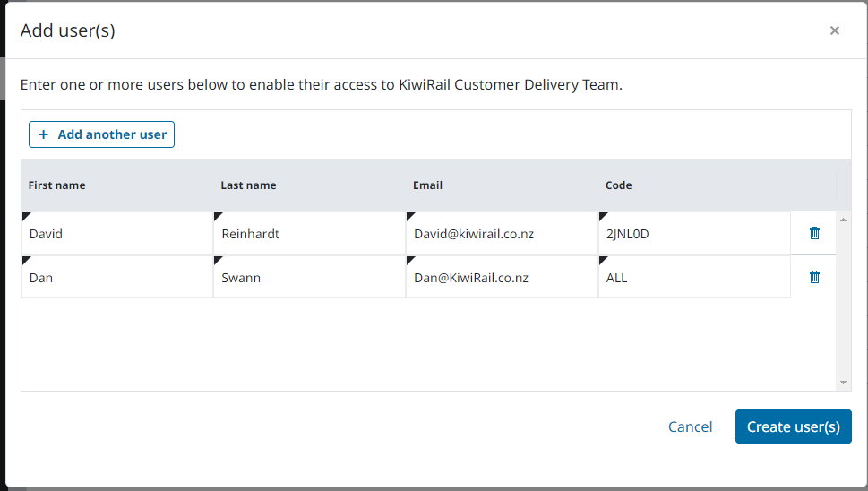Select the David@kiwirail.co.nz email field
The width and height of the screenshot is (868, 491).
(x=502, y=234)
